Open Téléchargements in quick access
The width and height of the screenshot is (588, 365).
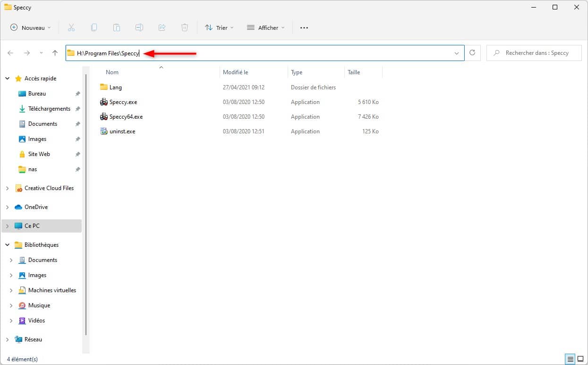point(49,109)
